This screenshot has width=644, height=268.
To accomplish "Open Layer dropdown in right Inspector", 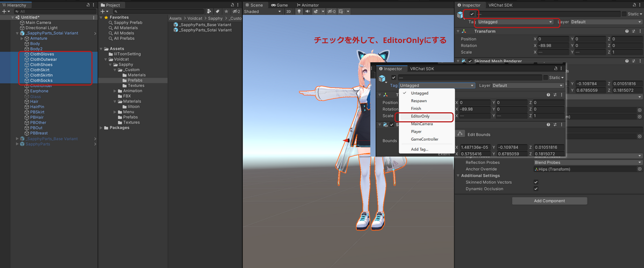I will point(606,22).
